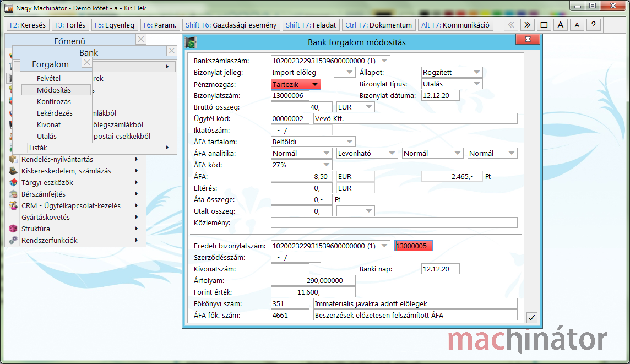Open the Bruttó összeg EUR currency dropdown
Image resolution: width=630 pixels, height=364 pixels.
368,107
